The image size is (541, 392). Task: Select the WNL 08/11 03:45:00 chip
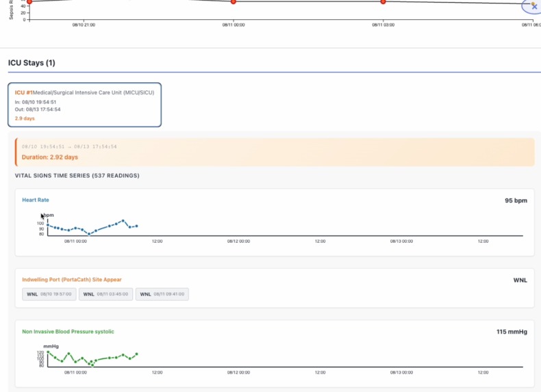coord(105,294)
